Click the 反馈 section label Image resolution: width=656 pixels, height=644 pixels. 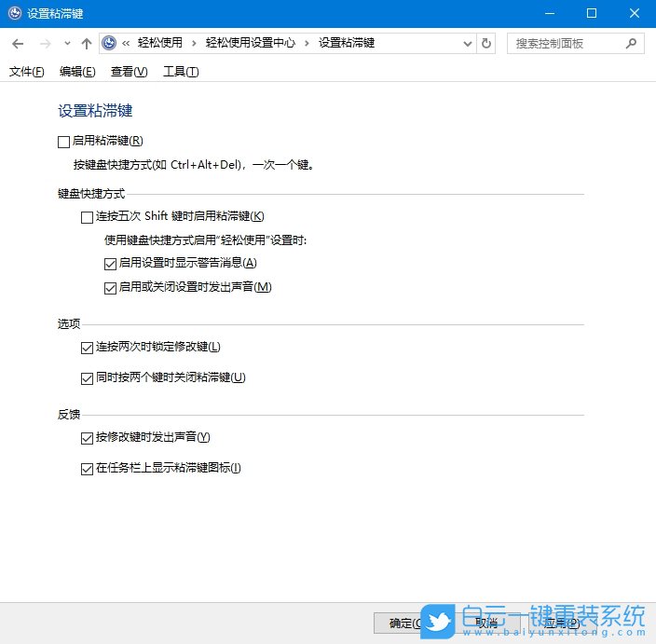(69, 415)
